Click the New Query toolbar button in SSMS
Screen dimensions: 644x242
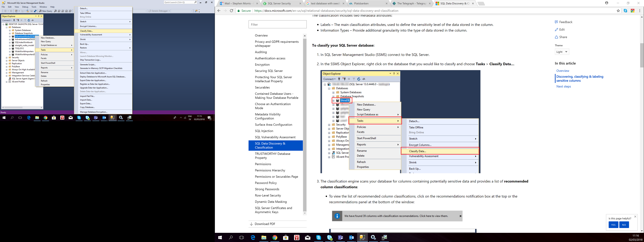pos(46,11)
